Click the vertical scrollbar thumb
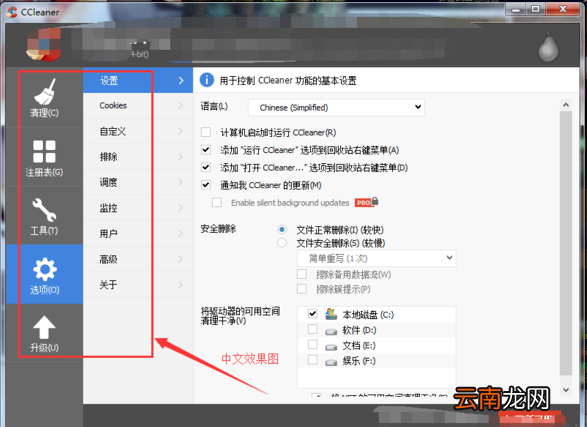The width and height of the screenshot is (587, 427). tap(566, 243)
